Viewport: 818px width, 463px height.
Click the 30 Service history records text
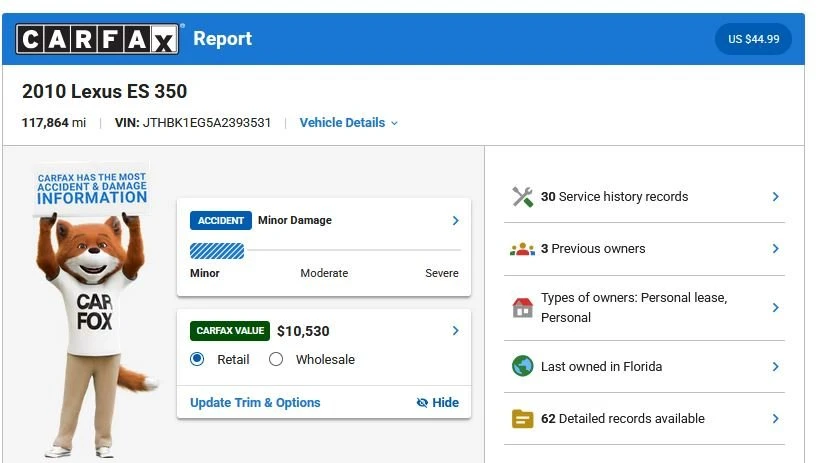point(615,197)
